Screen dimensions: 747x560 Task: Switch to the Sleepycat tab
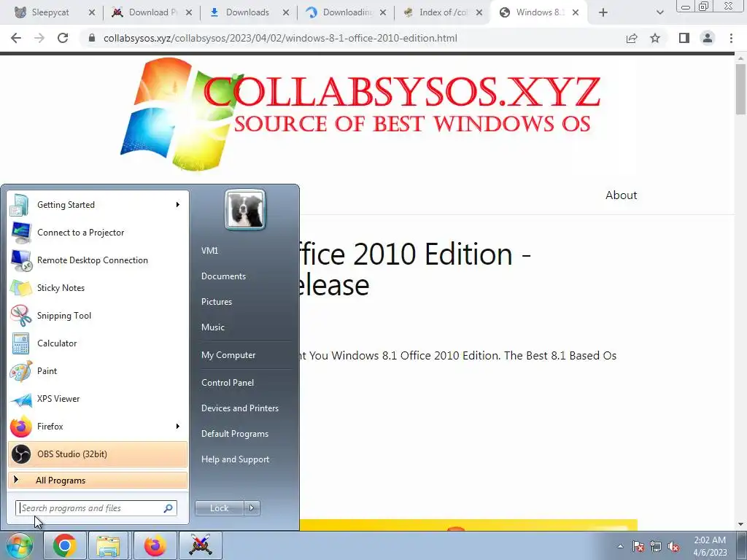click(x=50, y=12)
